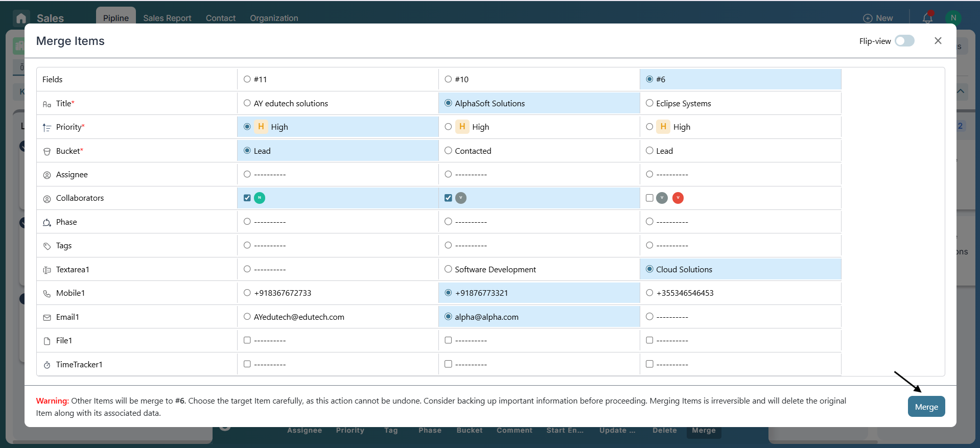Click the File1 document icon

[x=47, y=341]
